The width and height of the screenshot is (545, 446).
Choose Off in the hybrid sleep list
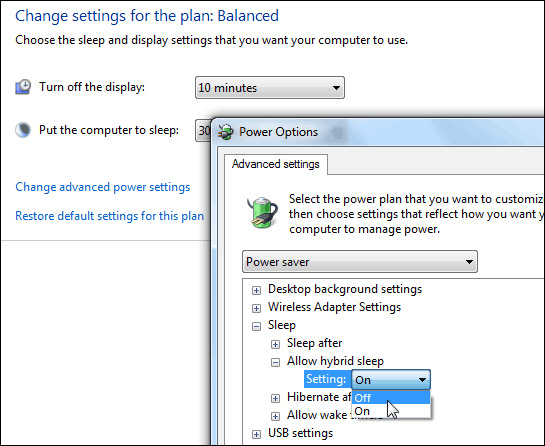[391, 397]
